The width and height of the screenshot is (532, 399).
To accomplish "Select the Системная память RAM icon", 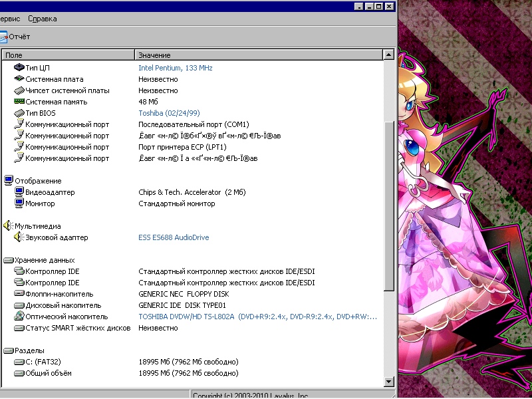I will pos(19,101).
